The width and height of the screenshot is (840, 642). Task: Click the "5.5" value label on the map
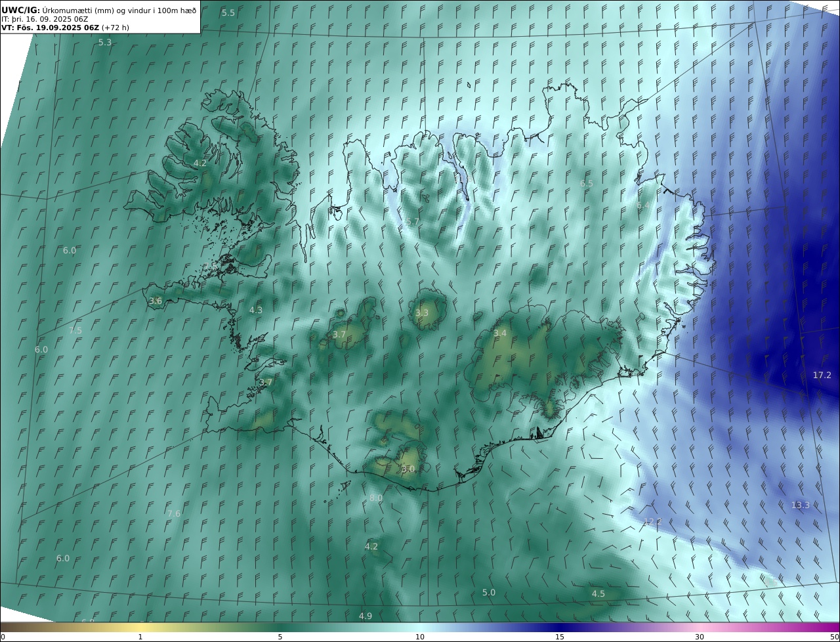pyautogui.click(x=228, y=13)
